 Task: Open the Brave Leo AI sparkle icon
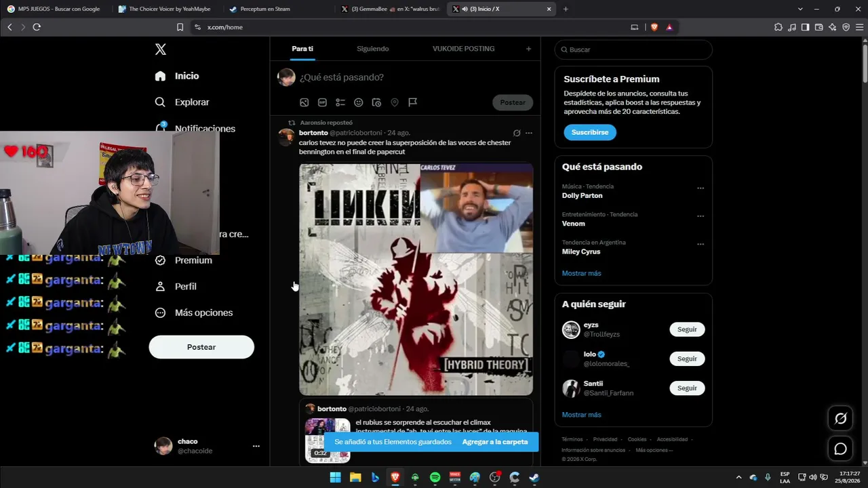[833, 27]
